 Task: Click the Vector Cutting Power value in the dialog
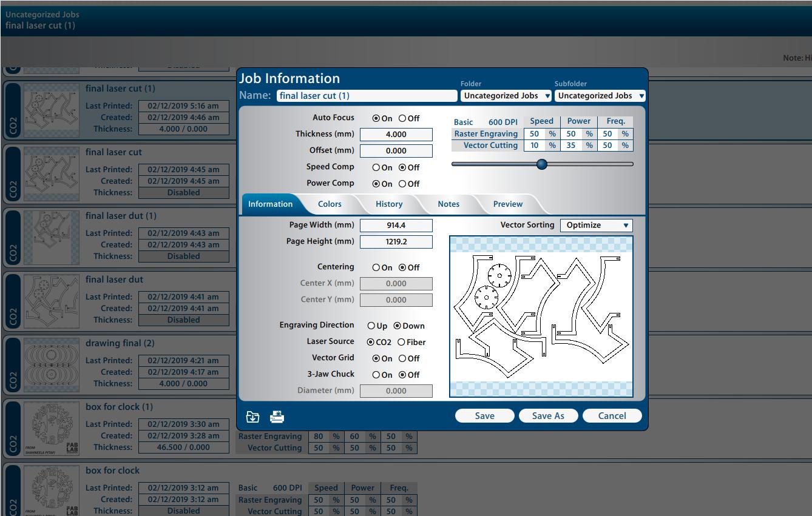click(571, 146)
